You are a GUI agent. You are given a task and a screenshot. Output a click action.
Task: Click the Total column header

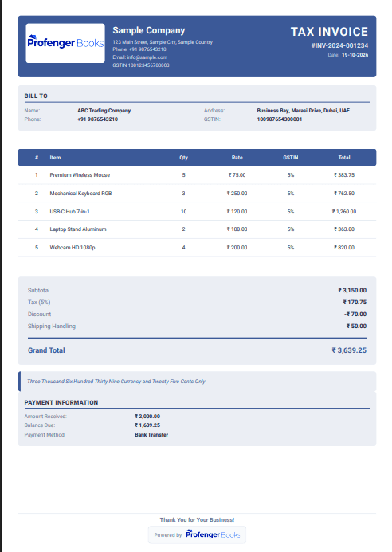344,158
